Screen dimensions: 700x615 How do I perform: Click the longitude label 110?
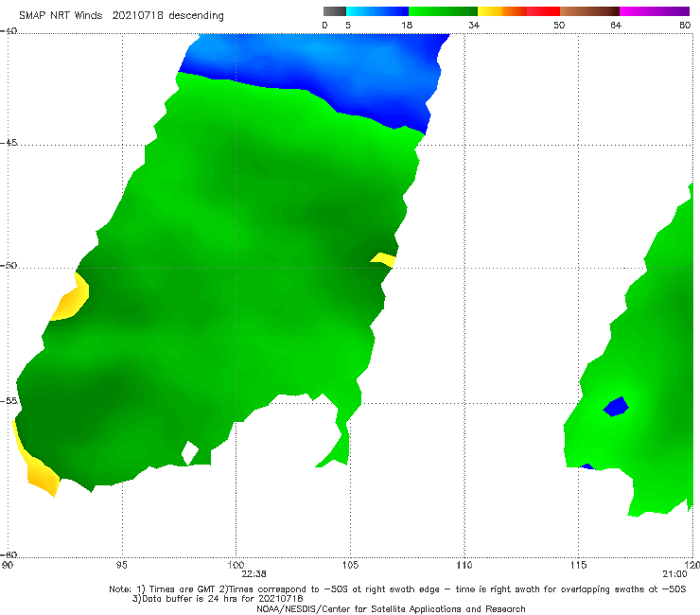[464, 566]
